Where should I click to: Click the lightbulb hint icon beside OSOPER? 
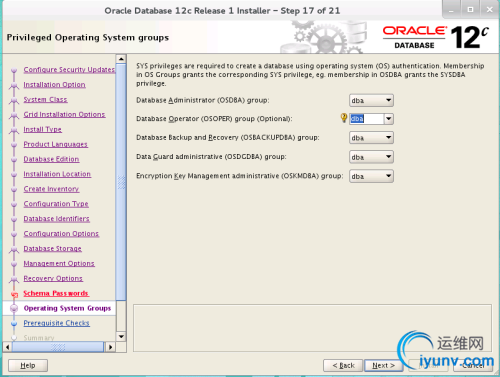[x=344, y=118]
